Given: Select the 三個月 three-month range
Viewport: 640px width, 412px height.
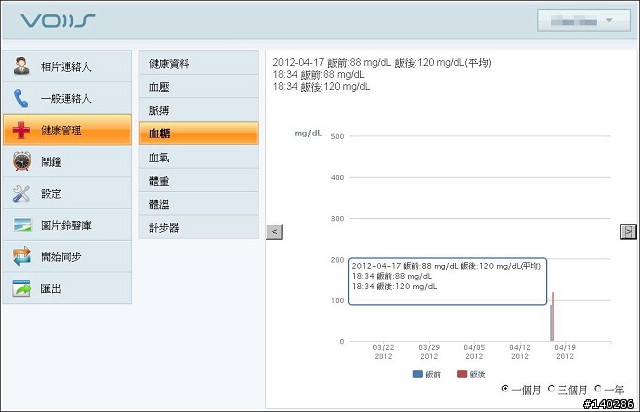Looking at the screenshot, I should 551,387.
